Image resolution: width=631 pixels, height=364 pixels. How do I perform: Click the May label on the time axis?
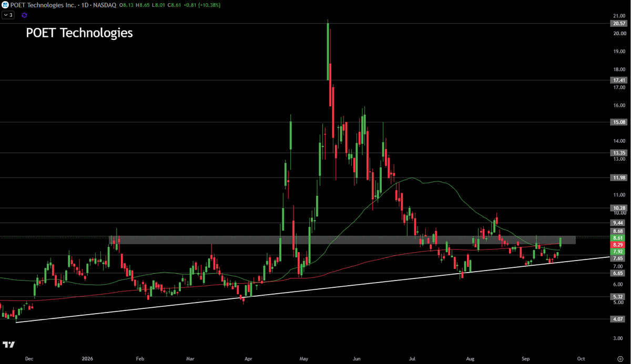click(x=303, y=359)
